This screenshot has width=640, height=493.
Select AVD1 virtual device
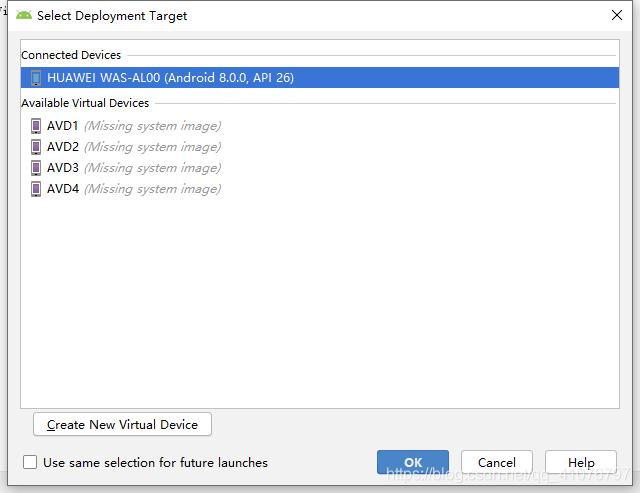pyautogui.click(x=320, y=126)
